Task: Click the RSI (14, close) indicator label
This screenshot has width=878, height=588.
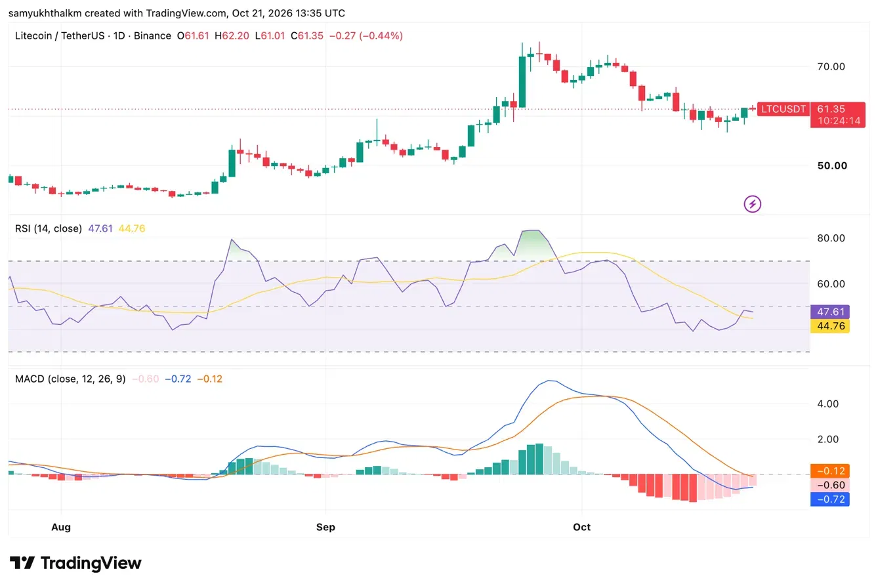Action: click(x=49, y=228)
